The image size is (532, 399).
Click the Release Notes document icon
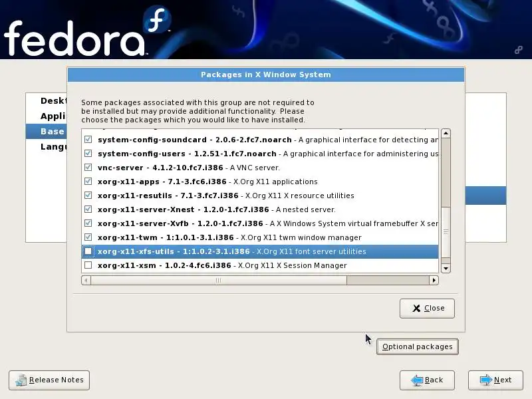pyautogui.click(x=21, y=380)
